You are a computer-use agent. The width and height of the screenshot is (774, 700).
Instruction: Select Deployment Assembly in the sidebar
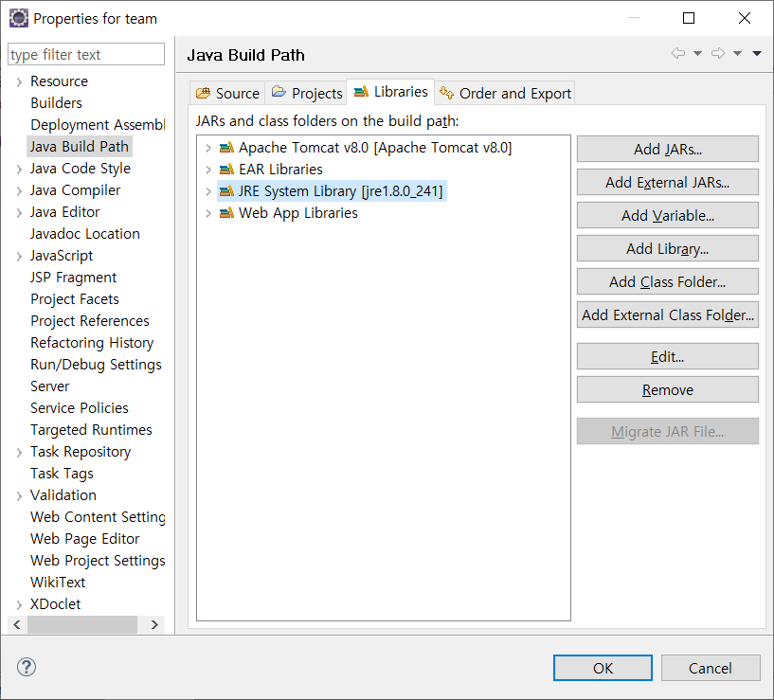click(98, 124)
